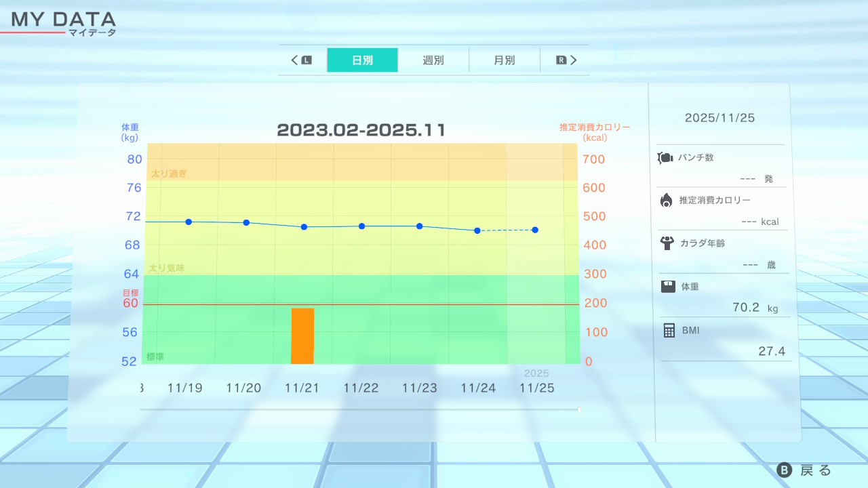The width and height of the screenshot is (868, 488).
Task: Click the orange calorie bar on 11/21
Action: pyautogui.click(x=302, y=336)
